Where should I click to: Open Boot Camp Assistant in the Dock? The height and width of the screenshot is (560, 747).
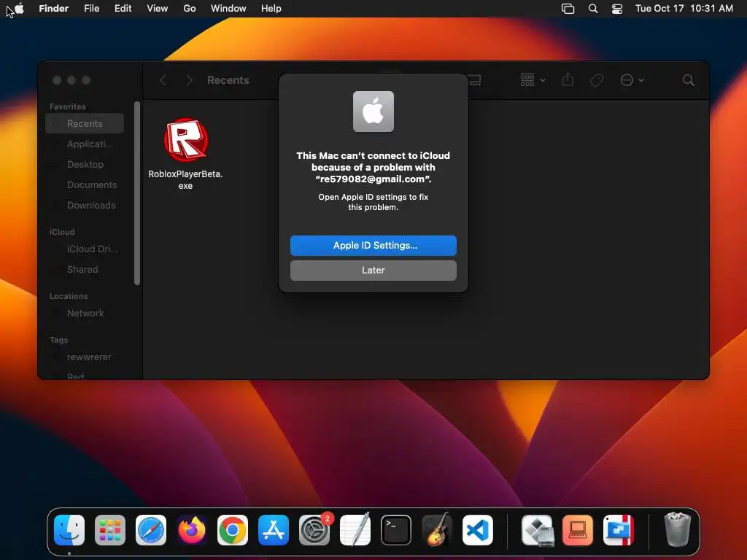[538, 530]
